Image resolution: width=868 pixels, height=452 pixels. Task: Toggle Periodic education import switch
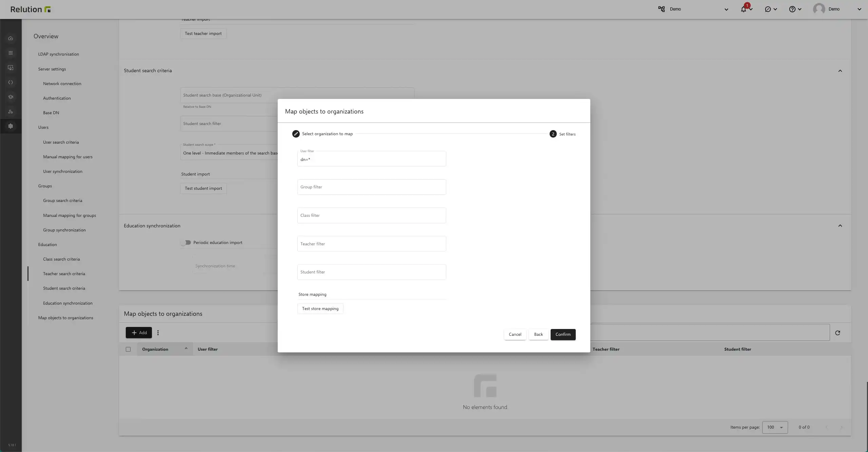186,243
